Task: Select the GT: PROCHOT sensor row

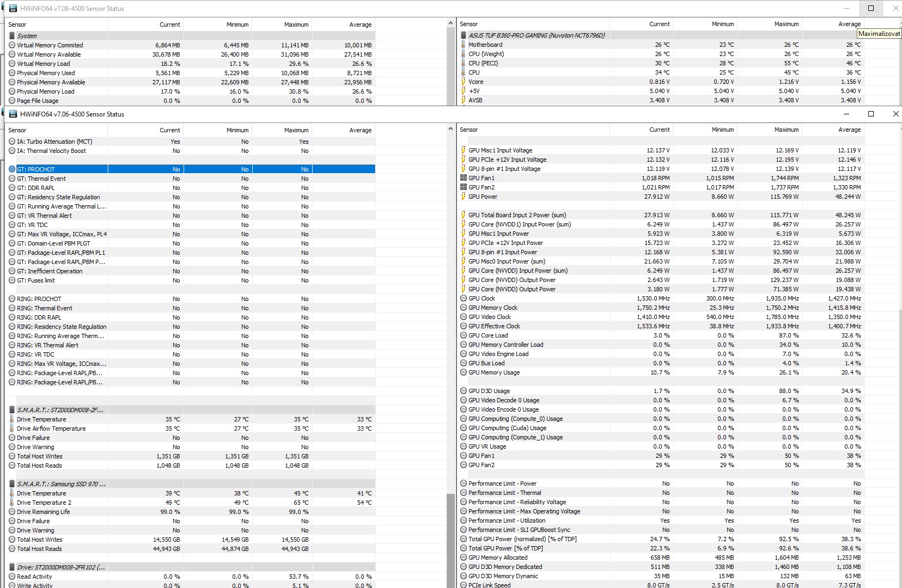Action: coord(190,169)
